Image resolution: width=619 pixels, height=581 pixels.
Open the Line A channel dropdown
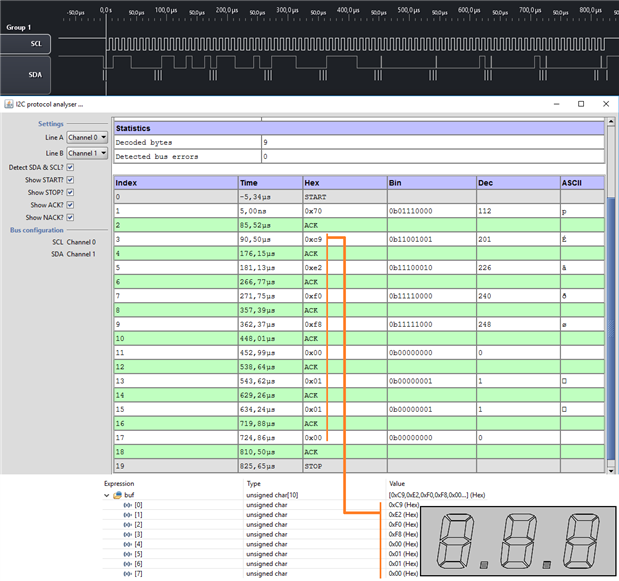pyautogui.click(x=87, y=137)
